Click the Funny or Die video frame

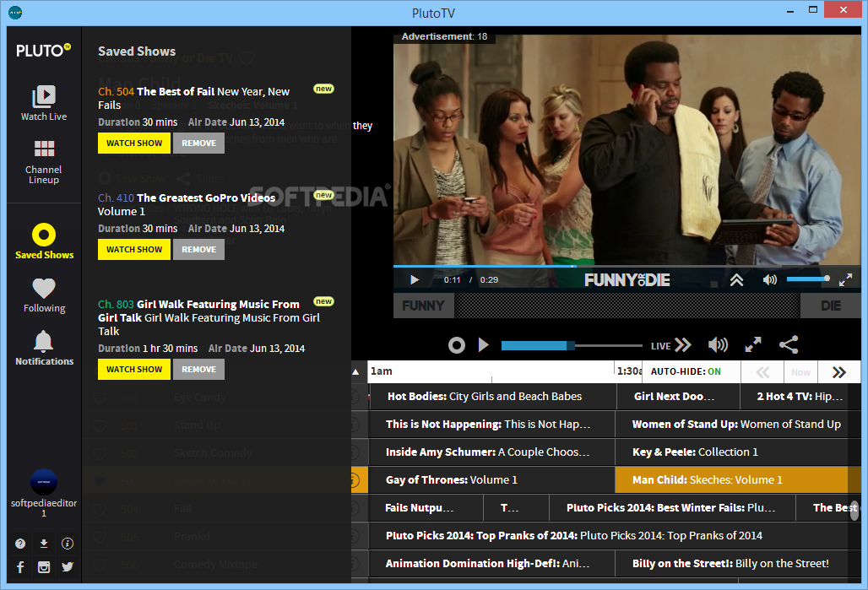tap(627, 149)
